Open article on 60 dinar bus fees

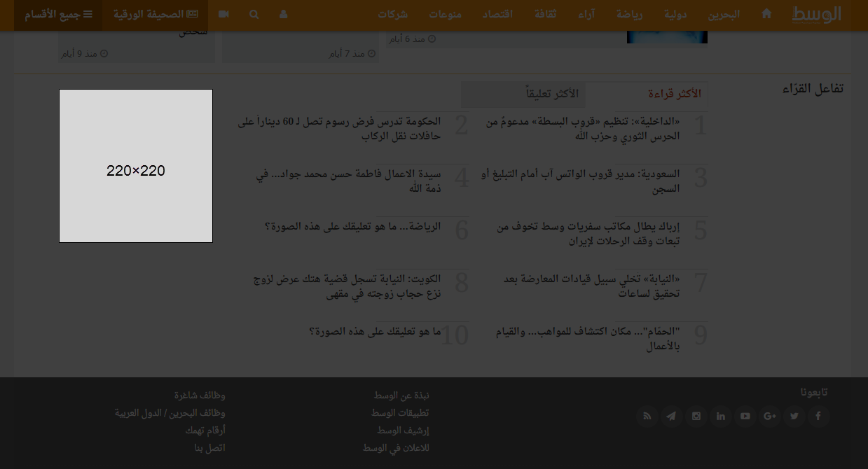pos(339,129)
